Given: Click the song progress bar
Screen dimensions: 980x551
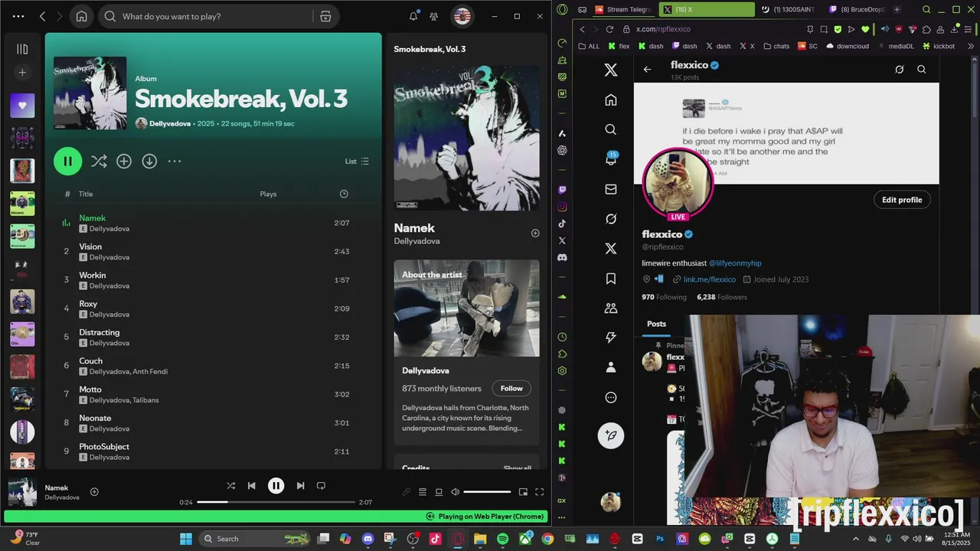Looking at the screenshot, I should tap(276, 502).
